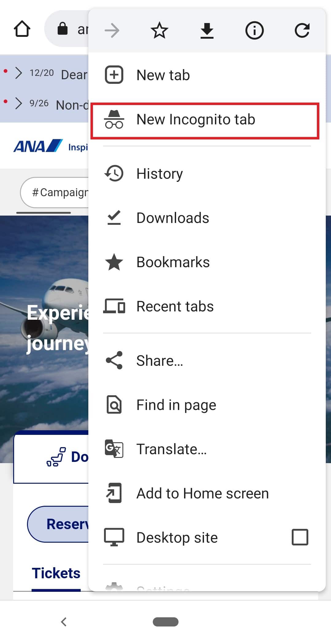Expand the 9/26 notice chevron
Viewport: 331px width, 644px height.
19,103
